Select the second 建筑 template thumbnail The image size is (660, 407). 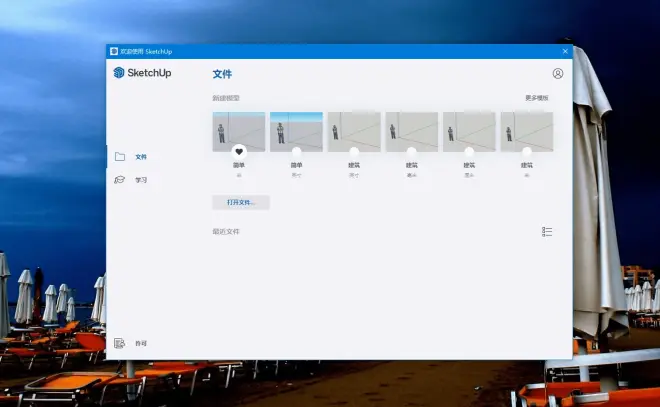412,130
